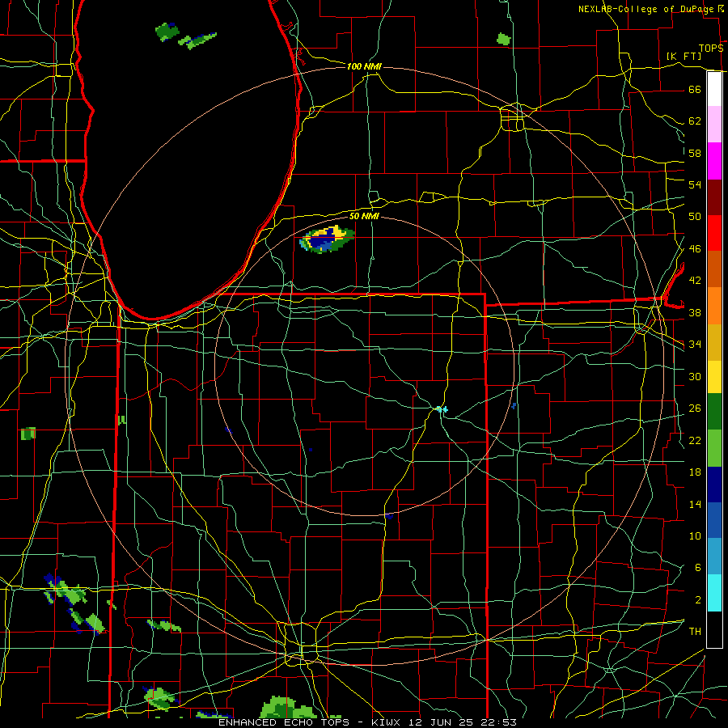The width and height of the screenshot is (728, 728).
Task: Click the bright red legend swatch
Action: pos(714,233)
